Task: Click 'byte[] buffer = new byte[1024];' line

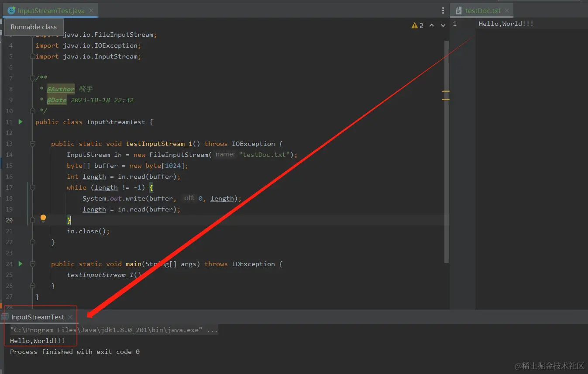Action: [127, 166]
